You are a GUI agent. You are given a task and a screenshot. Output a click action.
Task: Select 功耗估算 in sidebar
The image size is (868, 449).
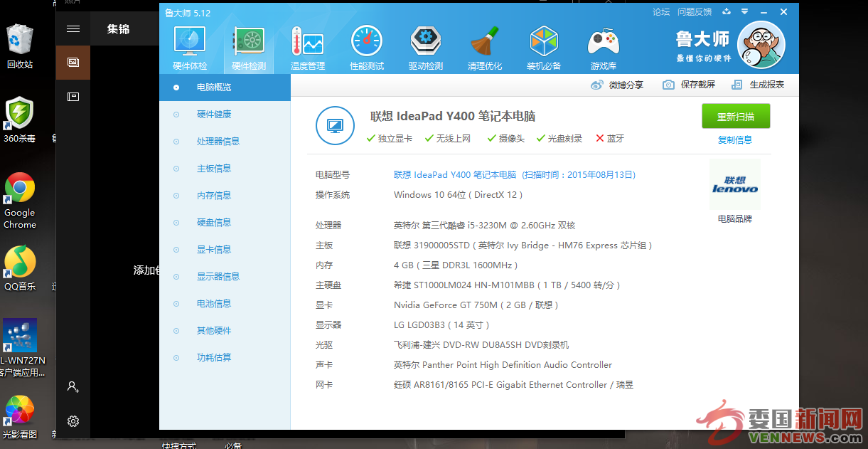tap(225, 358)
